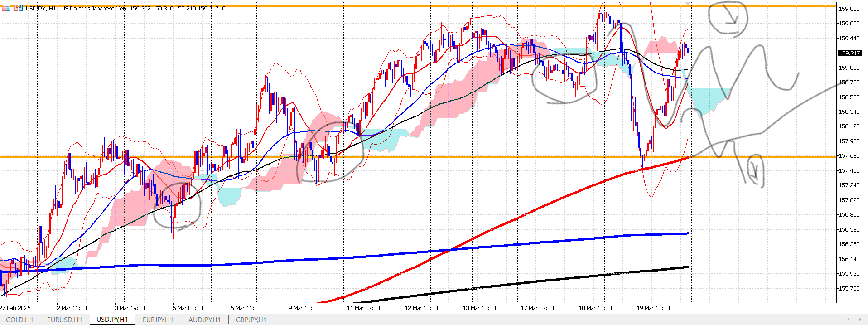Click the 157.680 price scale label

[849, 156]
